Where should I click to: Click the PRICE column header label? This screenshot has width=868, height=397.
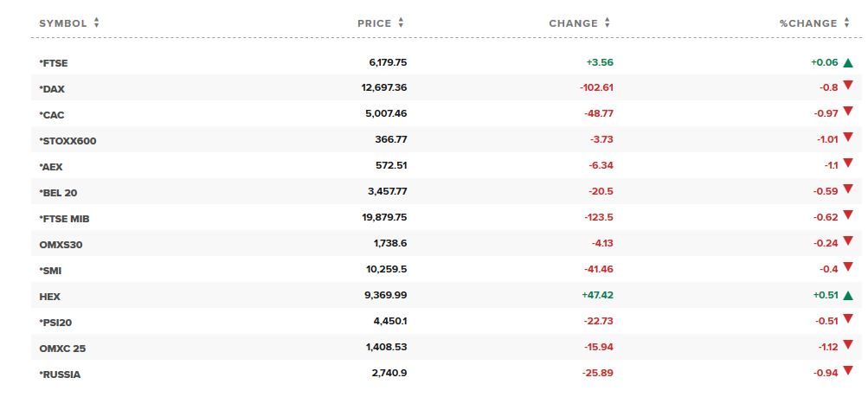374,23
